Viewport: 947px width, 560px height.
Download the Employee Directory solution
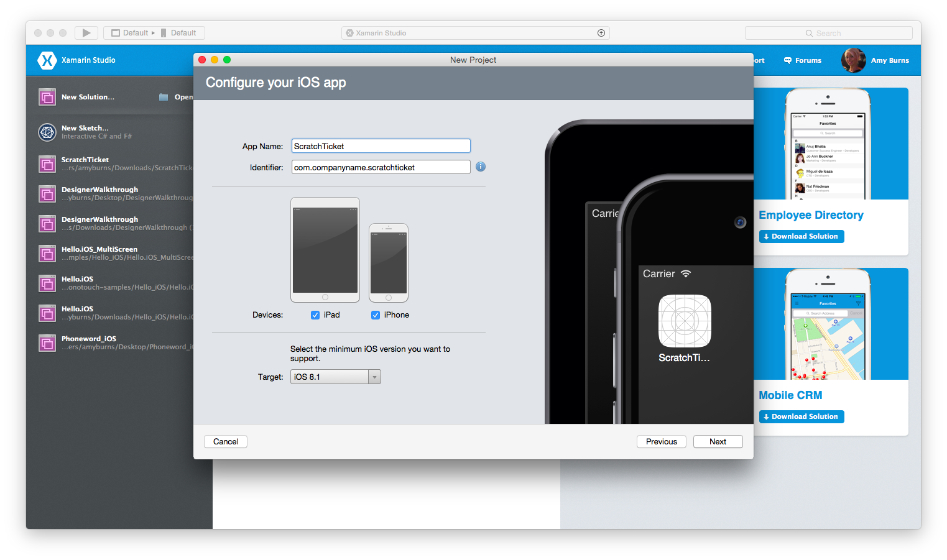tap(801, 236)
